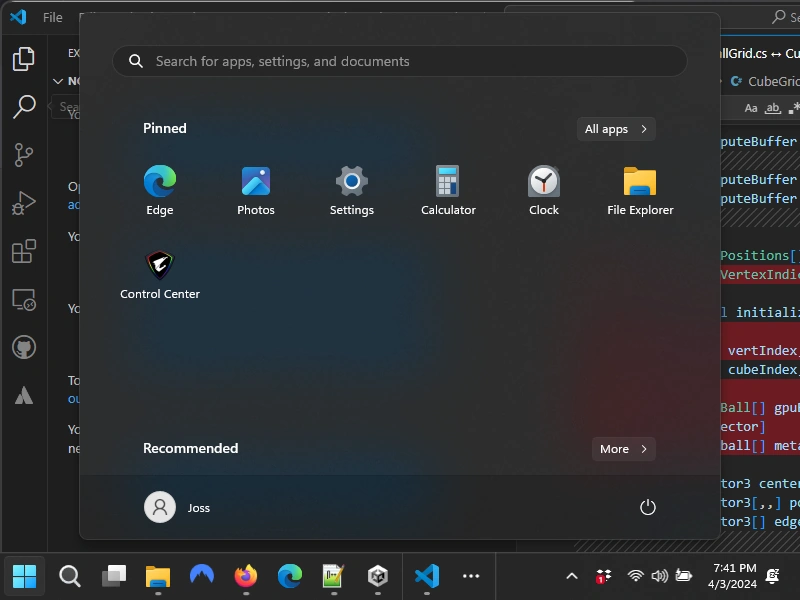Switch to Unity Hub on the taskbar
Image resolution: width=800 pixels, height=600 pixels.
coord(378,577)
